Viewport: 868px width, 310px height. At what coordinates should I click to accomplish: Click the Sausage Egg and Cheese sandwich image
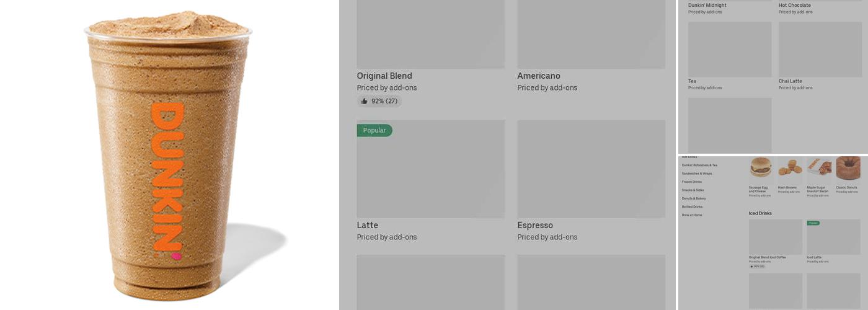pos(761,167)
